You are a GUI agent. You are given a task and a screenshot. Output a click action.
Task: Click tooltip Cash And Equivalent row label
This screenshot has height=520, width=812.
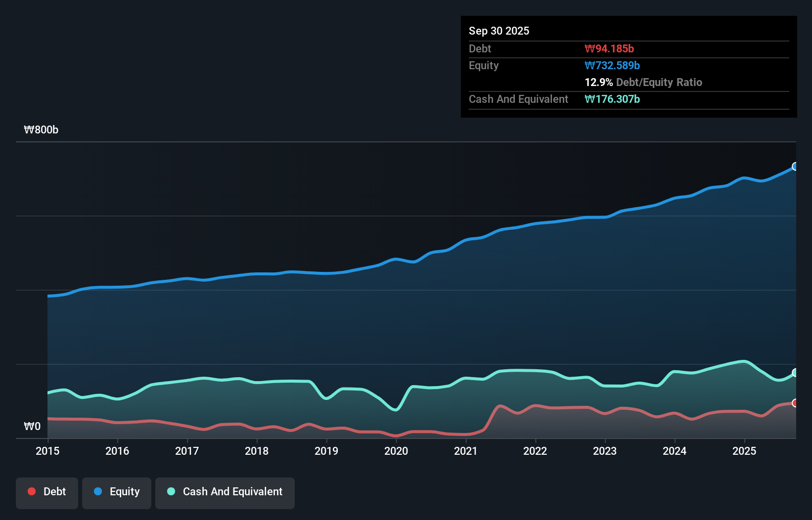[518, 99]
